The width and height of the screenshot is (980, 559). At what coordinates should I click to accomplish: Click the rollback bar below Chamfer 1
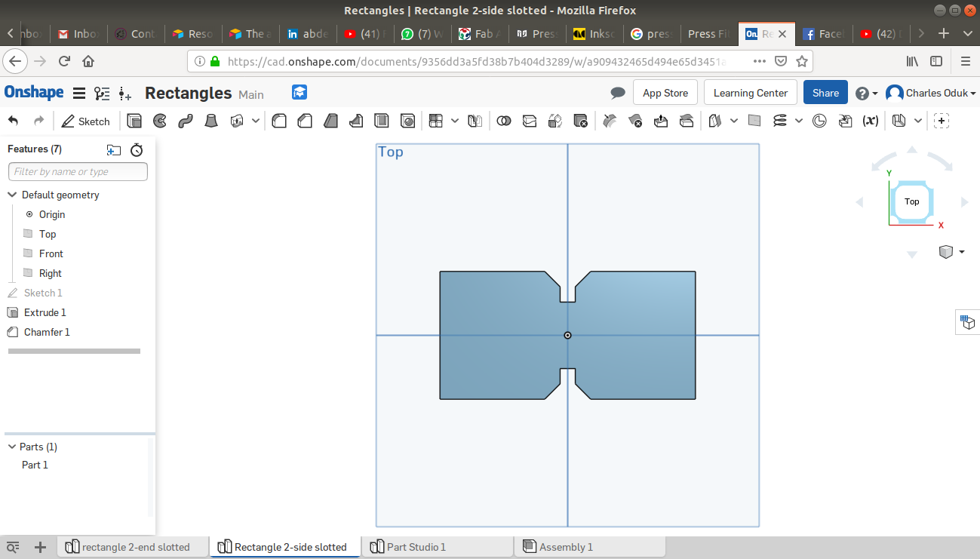tap(74, 351)
